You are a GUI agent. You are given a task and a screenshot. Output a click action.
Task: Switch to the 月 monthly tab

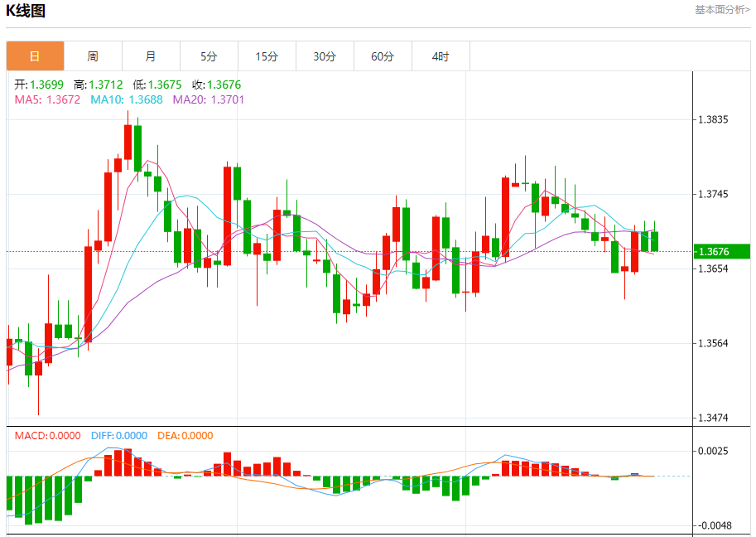(x=151, y=56)
